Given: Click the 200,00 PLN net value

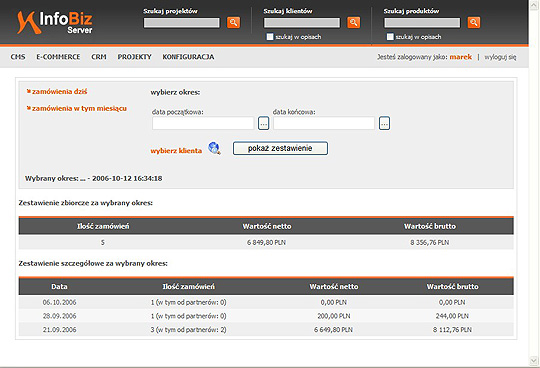Looking at the screenshot, I should 334,316.
